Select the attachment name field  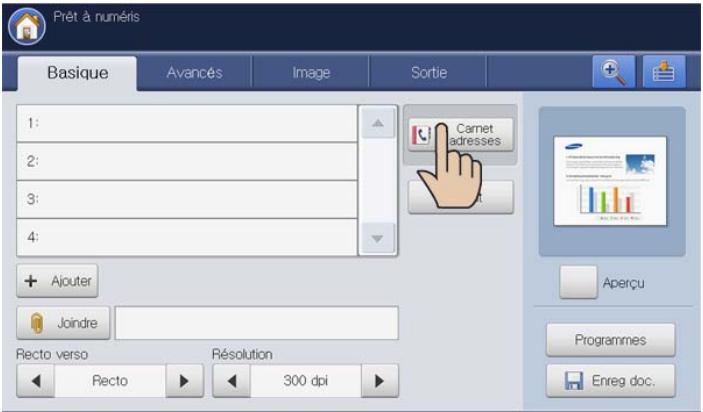256,323
